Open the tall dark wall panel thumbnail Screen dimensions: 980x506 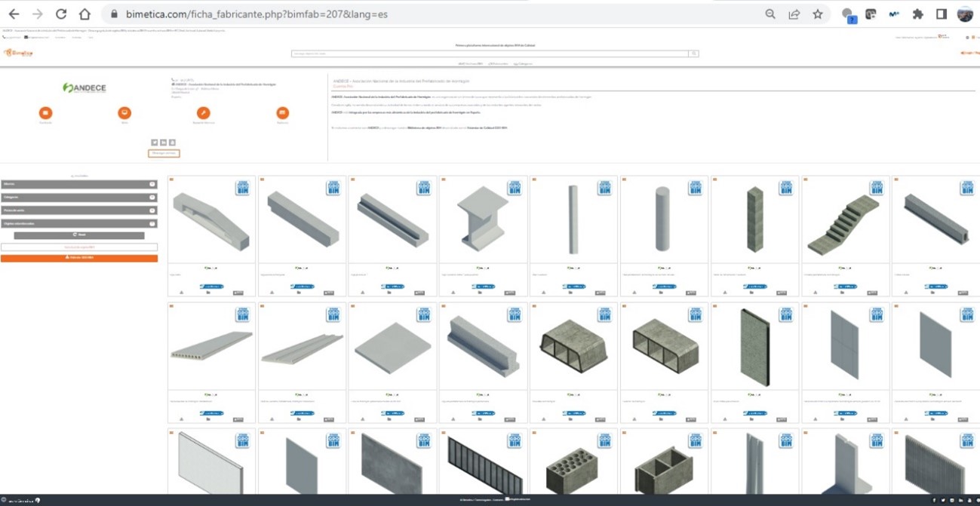pos(754,347)
